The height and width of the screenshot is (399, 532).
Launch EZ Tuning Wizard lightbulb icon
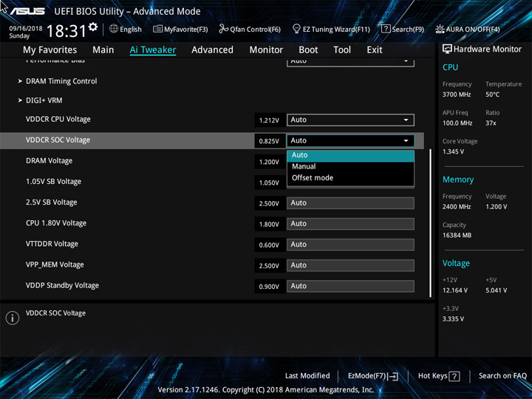(x=296, y=29)
